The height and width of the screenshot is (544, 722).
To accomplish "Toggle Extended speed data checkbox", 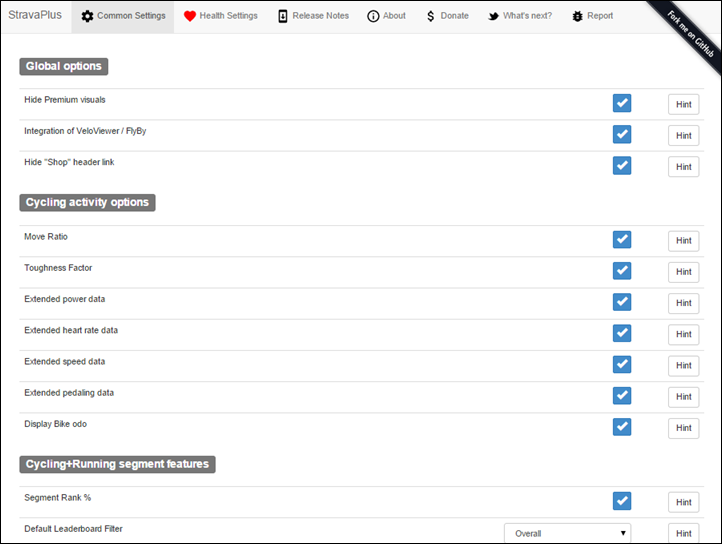I will (x=622, y=365).
